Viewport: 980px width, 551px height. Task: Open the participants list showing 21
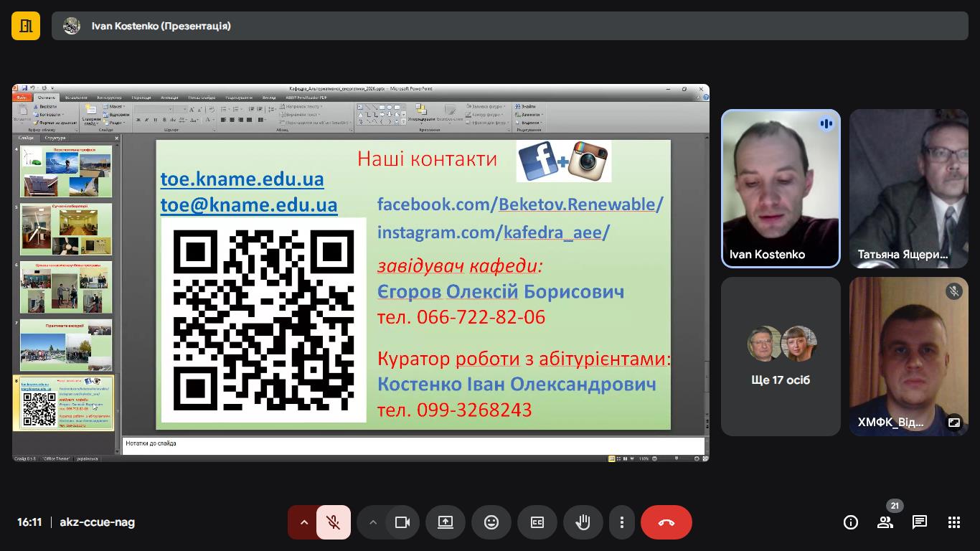tap(885, 522)
